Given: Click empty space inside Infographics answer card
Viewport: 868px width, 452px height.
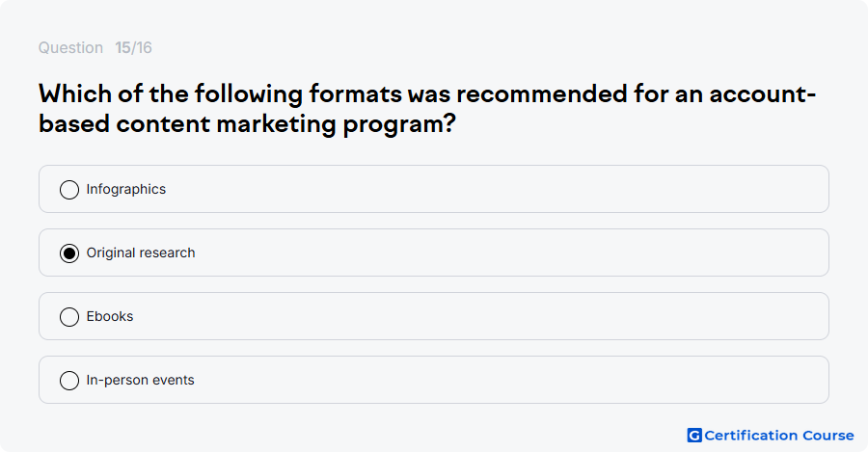Looking at the screenshot, I should point(499,189).
